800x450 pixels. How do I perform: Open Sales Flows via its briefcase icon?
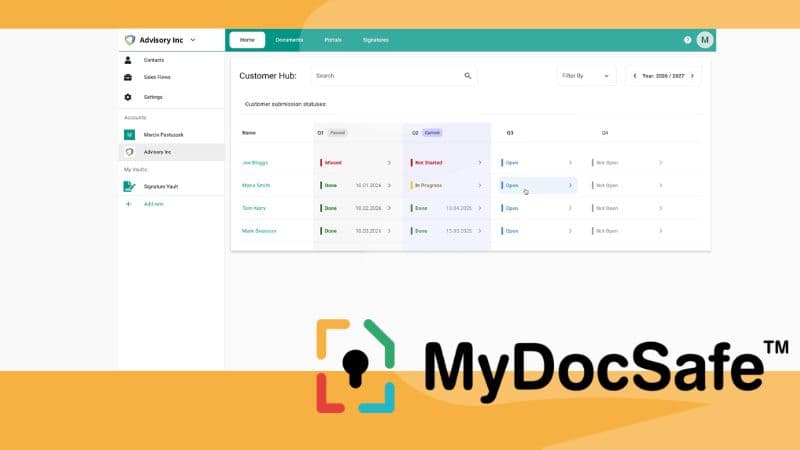click(x=128, y=77)
